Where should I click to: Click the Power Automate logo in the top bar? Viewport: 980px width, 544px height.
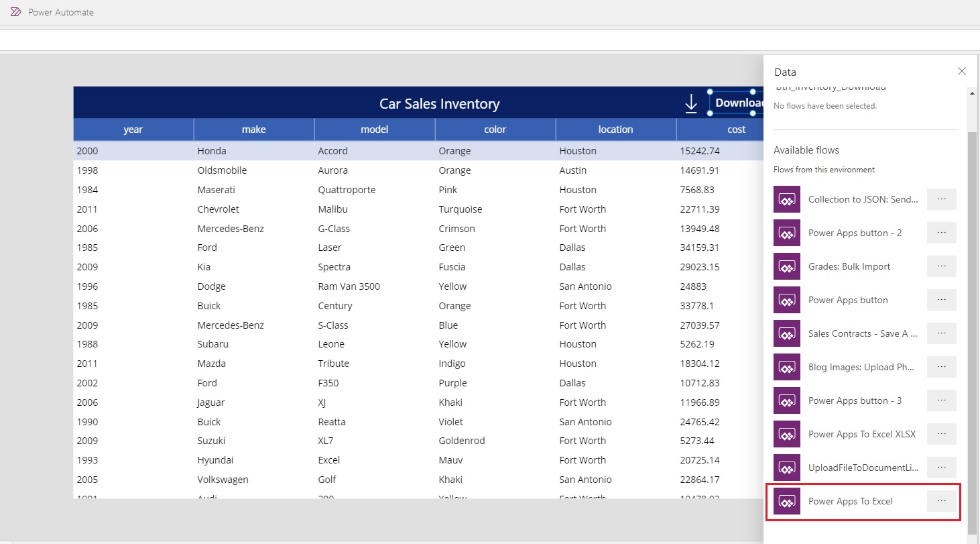15,11
